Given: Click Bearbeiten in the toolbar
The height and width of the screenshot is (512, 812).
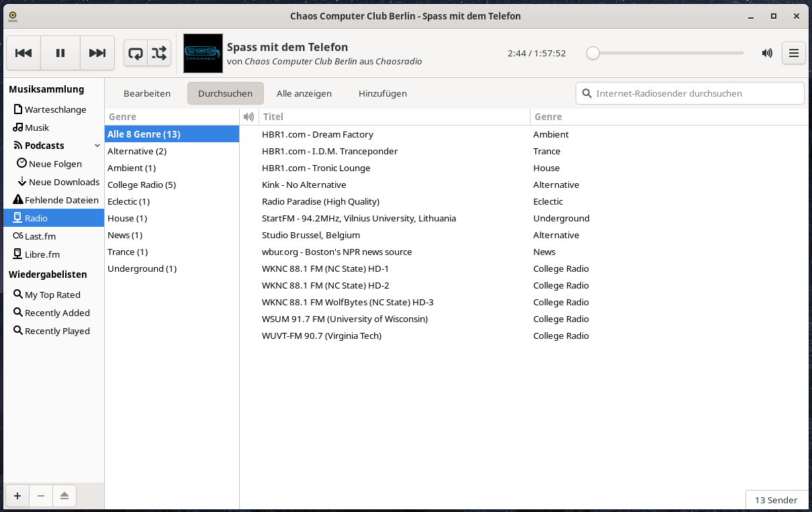Looking at the screenshot, I should point(147,93).
